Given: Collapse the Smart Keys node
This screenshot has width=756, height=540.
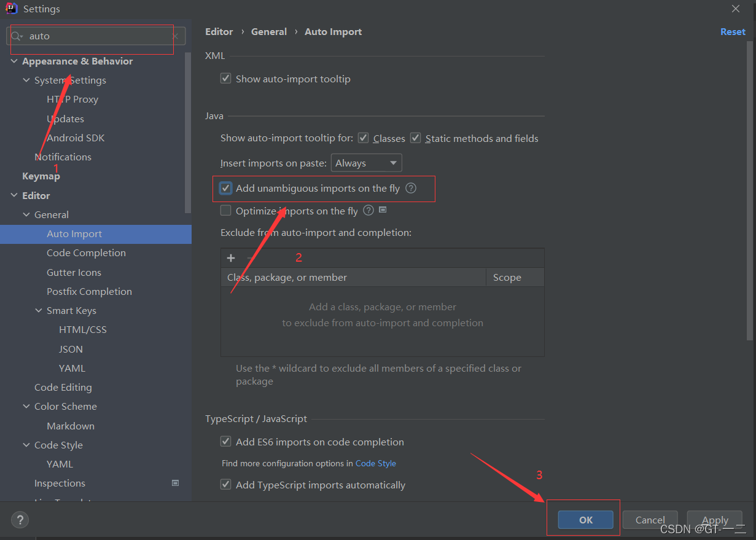Looking at the screenshot, I should (x=39, y=311).
